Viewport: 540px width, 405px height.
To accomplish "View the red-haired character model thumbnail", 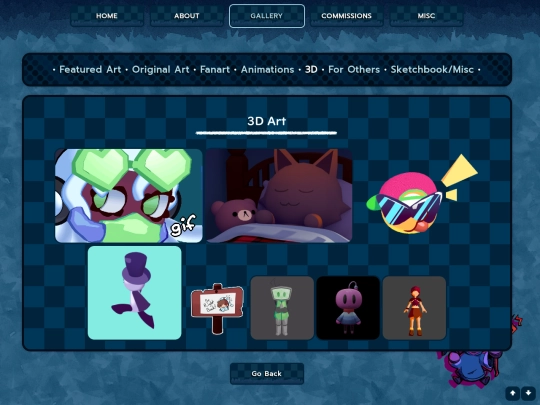I will pos(414,308).
